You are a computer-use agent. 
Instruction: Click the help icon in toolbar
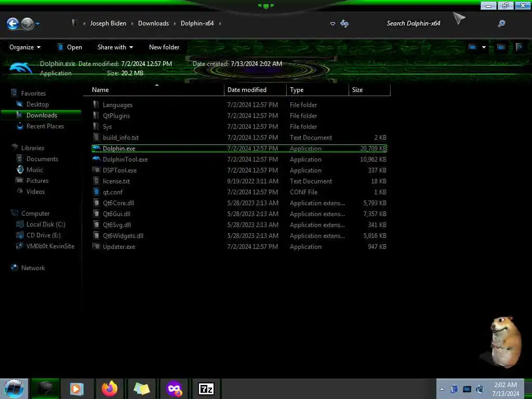point(519,47)
